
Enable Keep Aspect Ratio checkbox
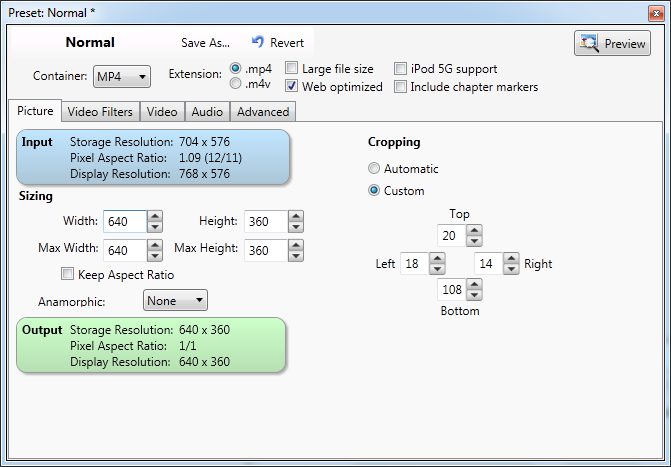(67, 274)
